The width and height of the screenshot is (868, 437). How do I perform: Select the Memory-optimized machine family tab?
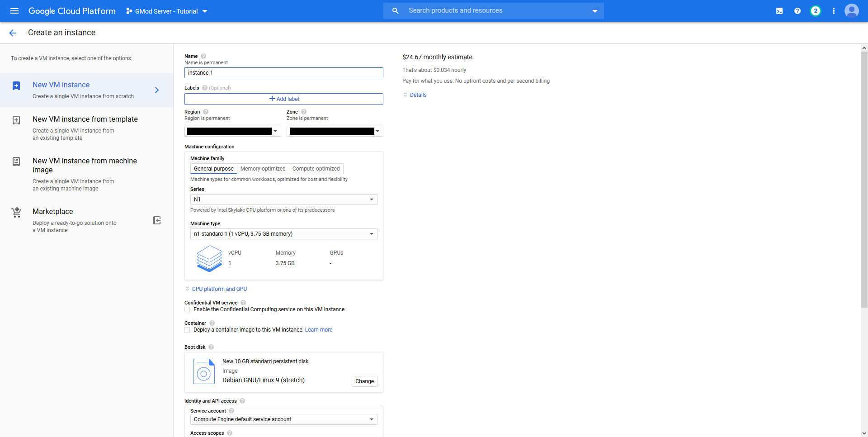click(x=263, y=169)
